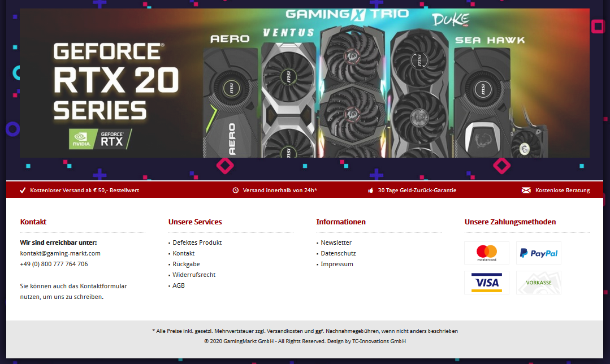Screen dimensions: 610x364
Task: Click the Alle Preise inkl. Mehrwertsteuer notice
Action: click(x=305, y=331)
